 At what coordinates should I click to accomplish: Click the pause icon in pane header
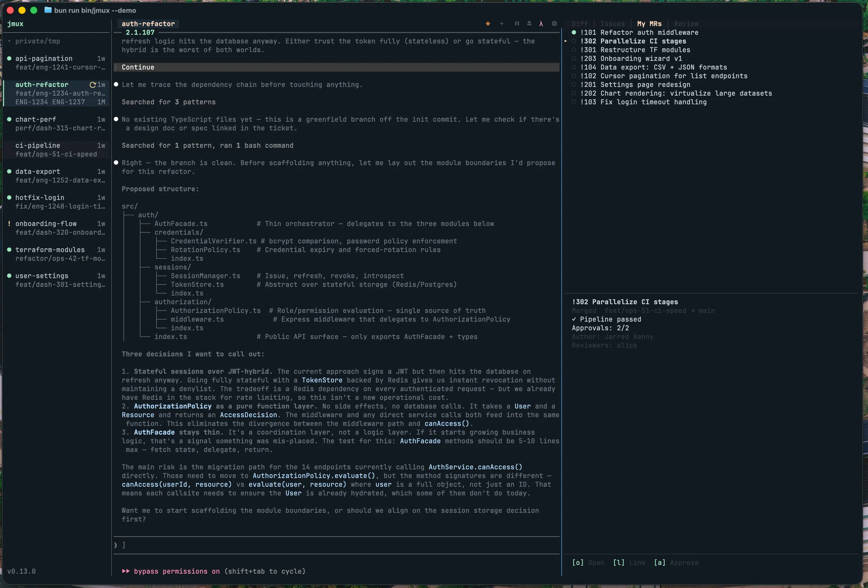(x=517, y=24)
